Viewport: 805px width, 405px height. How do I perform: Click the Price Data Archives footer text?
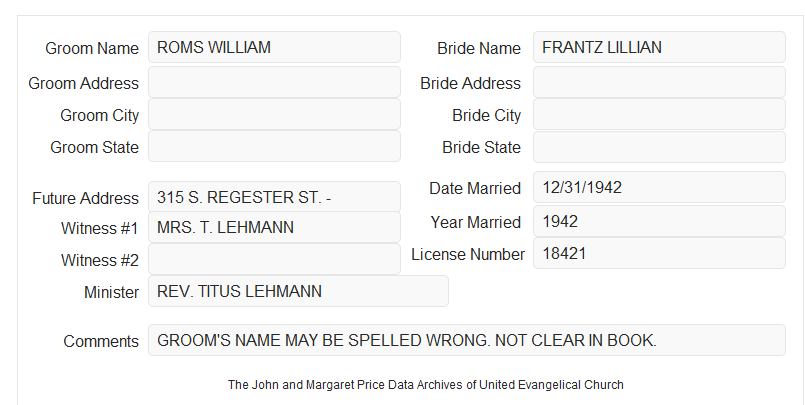click(426, 384)
